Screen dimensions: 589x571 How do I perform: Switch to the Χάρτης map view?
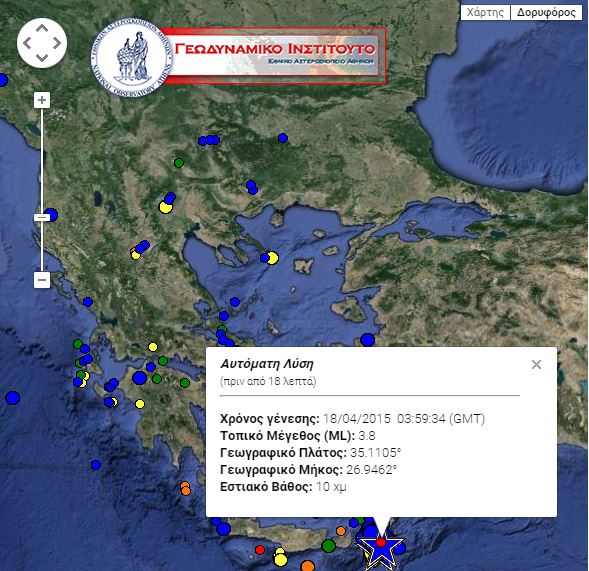[x=485, y=12]
